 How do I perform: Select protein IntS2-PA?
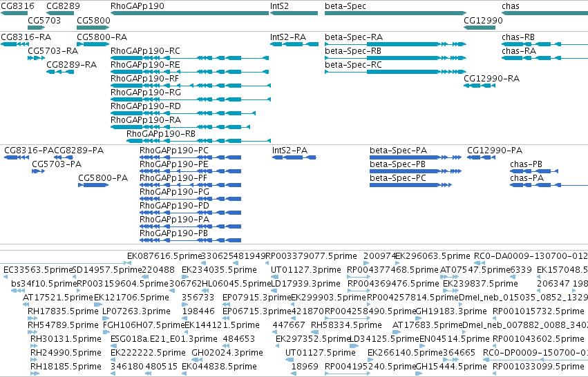pyautogui.click(x=294, y=157)
